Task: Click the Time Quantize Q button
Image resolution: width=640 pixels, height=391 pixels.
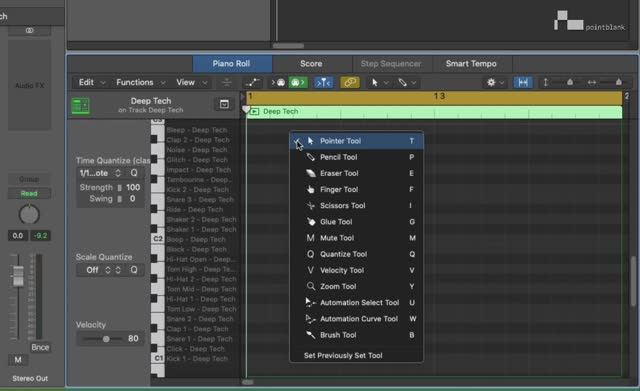Action: click(134, 173)
